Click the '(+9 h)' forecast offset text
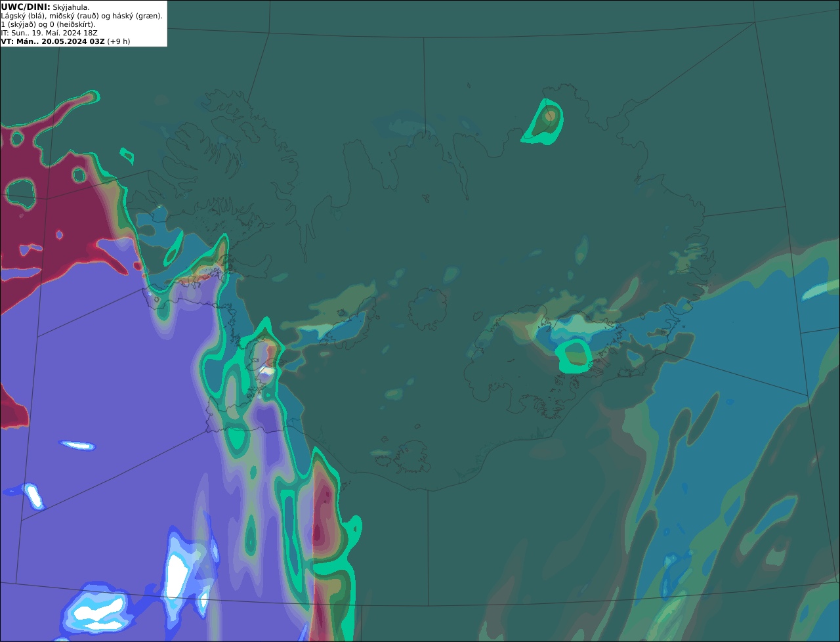The height and width of the screenshot is (642, 840). pyautogui.click(x=119, y=41)
